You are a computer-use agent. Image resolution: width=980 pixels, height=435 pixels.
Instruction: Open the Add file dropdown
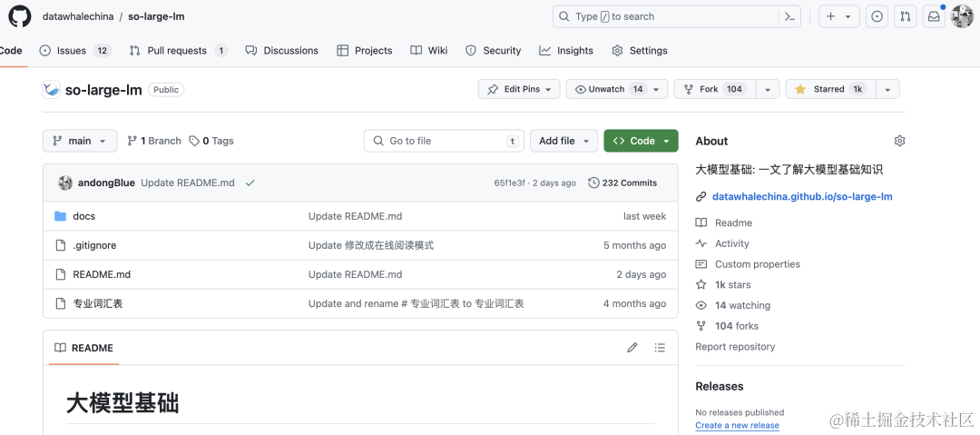pyautogui.click(x=563, y=141)
